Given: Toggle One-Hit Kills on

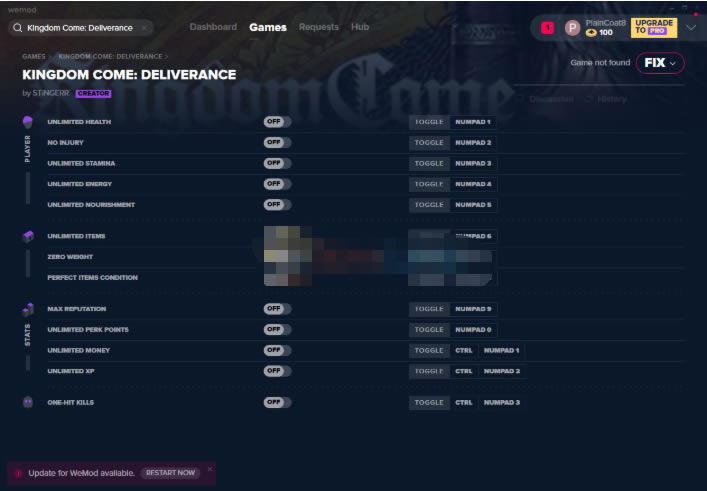Looking at the screenshot, I should tap(277, 402).
